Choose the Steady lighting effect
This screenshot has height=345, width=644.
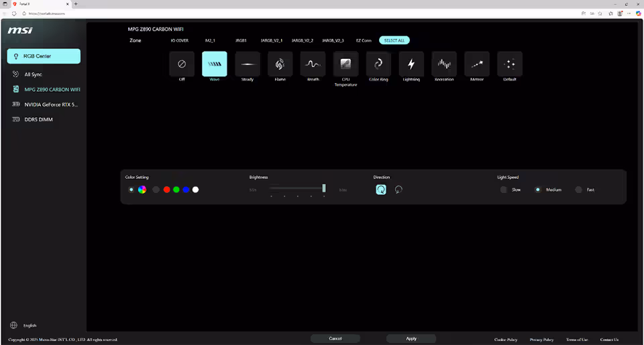248,64
